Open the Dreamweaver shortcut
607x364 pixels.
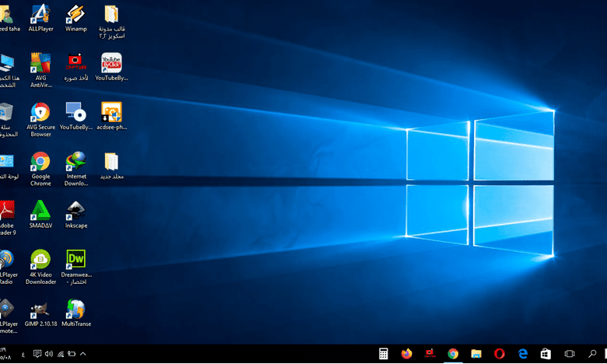[76, 267]
